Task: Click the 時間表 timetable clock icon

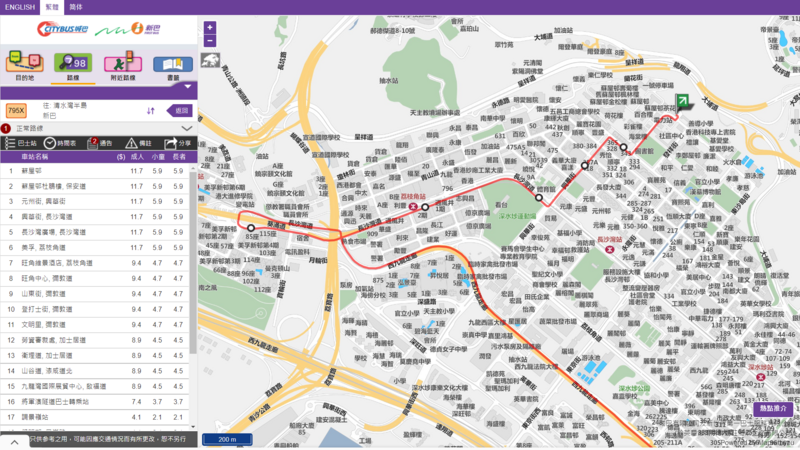Action: pos(49,144)
